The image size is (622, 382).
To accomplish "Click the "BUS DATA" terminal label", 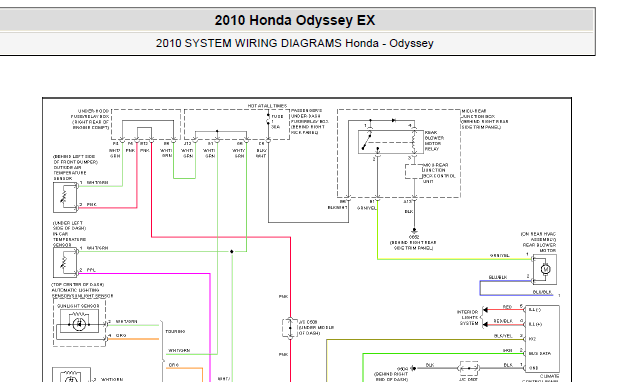I will (x=539, y=353).
